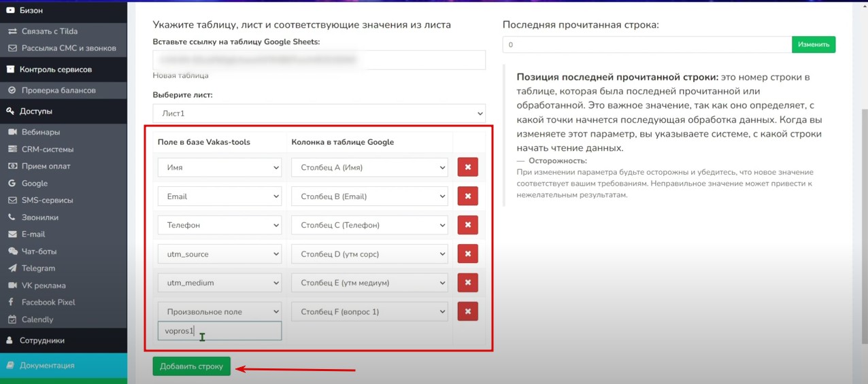Delete the utm_medium mapping row
The width and height of the screenshot is (868, 384).
467,283
